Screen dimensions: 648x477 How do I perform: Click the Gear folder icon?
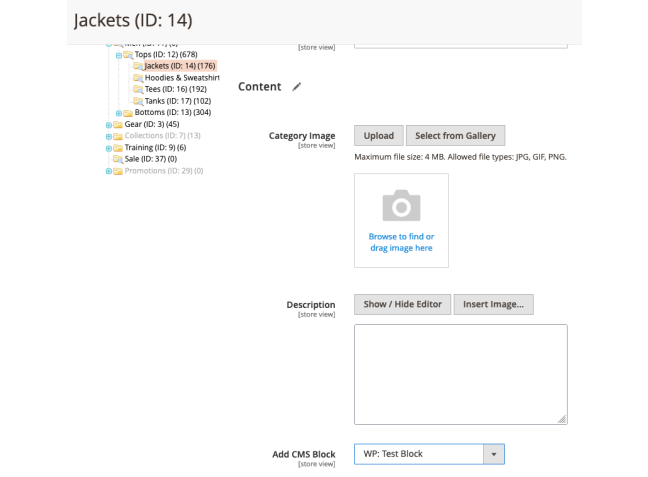click(118, 124)
